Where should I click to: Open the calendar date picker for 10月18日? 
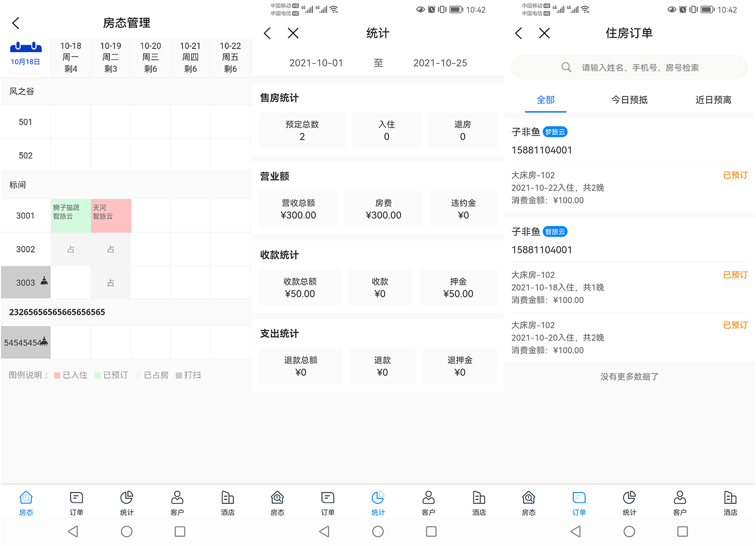pos(26,55)
